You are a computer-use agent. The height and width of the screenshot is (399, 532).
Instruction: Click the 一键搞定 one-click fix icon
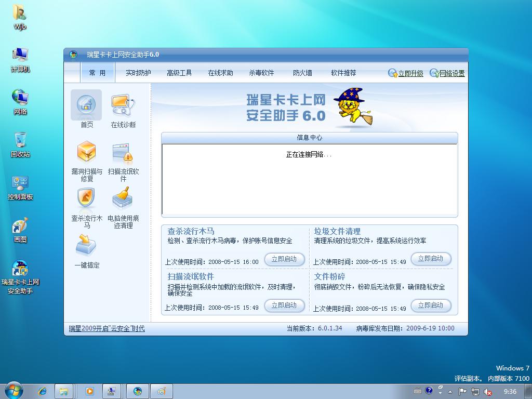[x=86, y=244]
